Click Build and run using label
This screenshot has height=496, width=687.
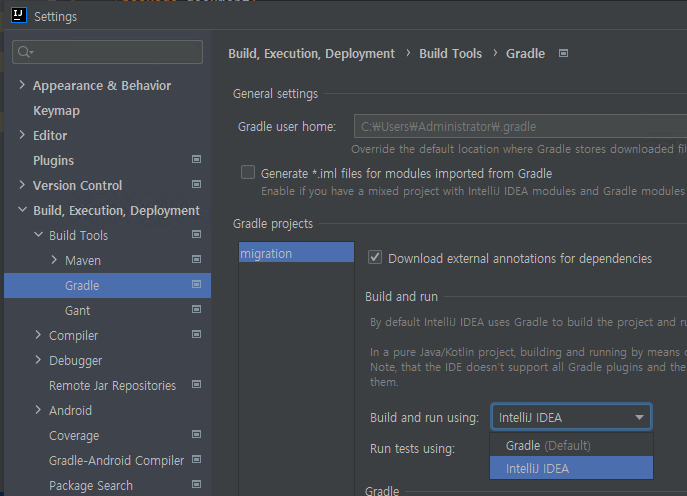(x=425, y=418)
